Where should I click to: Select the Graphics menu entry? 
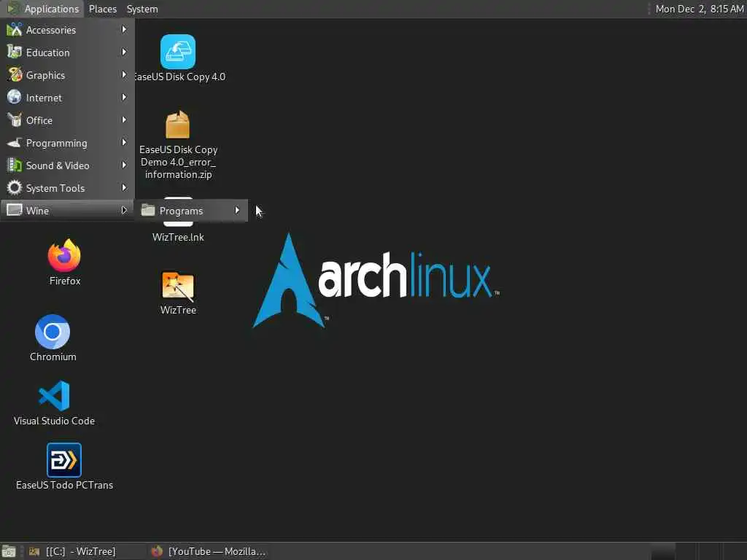point(67,75)
